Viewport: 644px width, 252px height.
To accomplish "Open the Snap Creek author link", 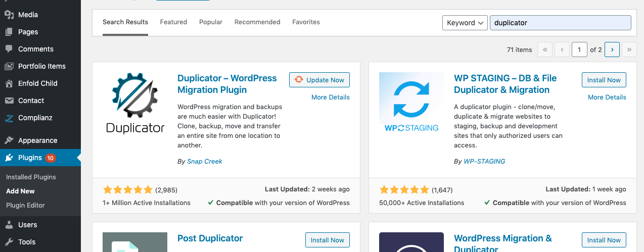I will tap(205, 162).
